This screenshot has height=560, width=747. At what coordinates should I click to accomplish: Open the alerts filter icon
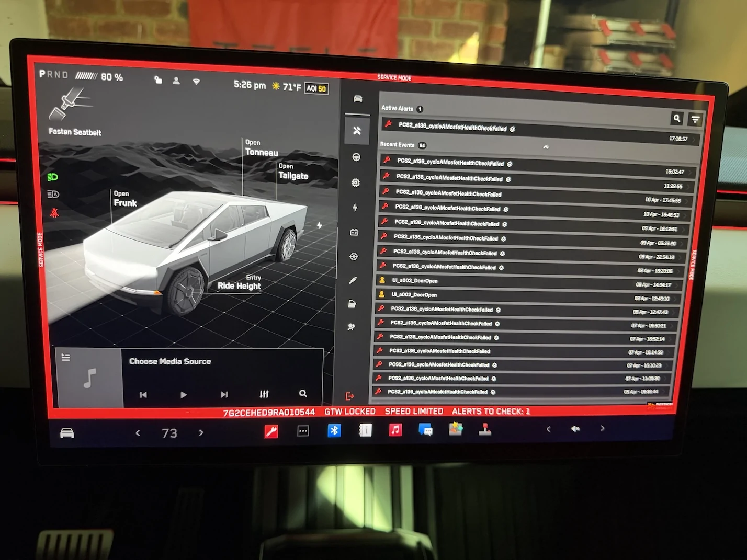[x=695, y=119]
